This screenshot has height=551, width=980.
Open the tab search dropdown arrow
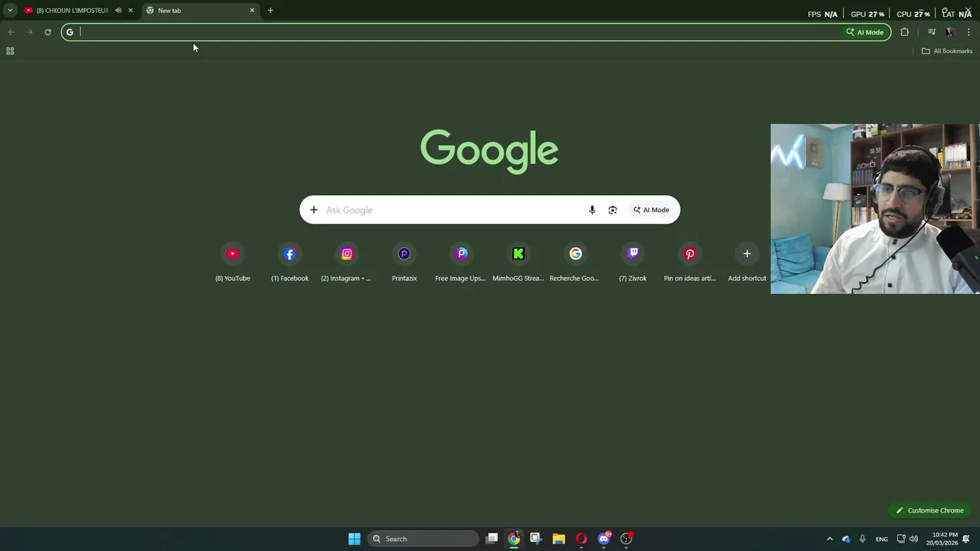pyautogui.click(x=10, y=10)
